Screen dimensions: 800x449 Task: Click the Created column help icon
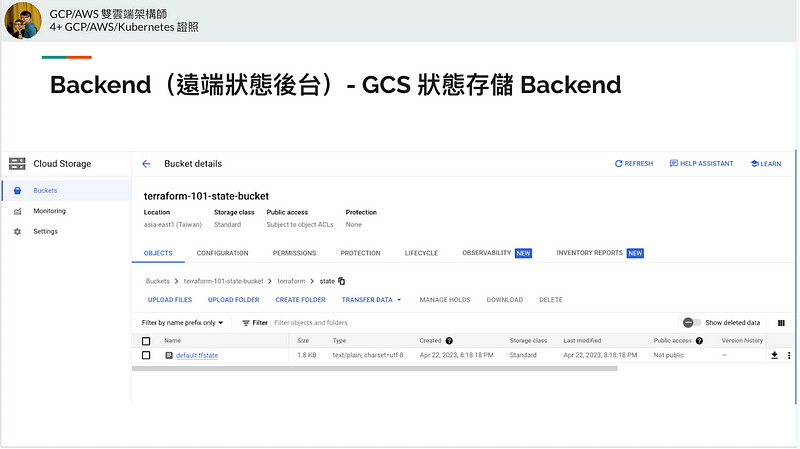pos(449,341)
